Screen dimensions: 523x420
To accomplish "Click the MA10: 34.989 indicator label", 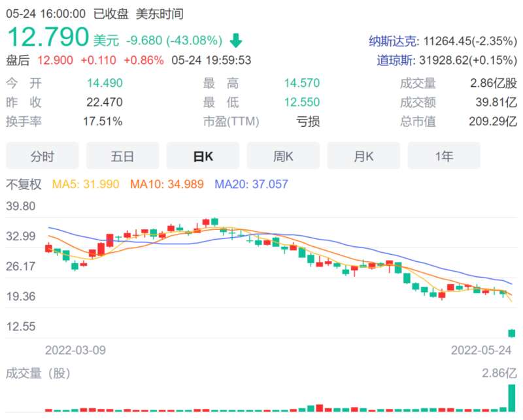I will coord(167,184).
